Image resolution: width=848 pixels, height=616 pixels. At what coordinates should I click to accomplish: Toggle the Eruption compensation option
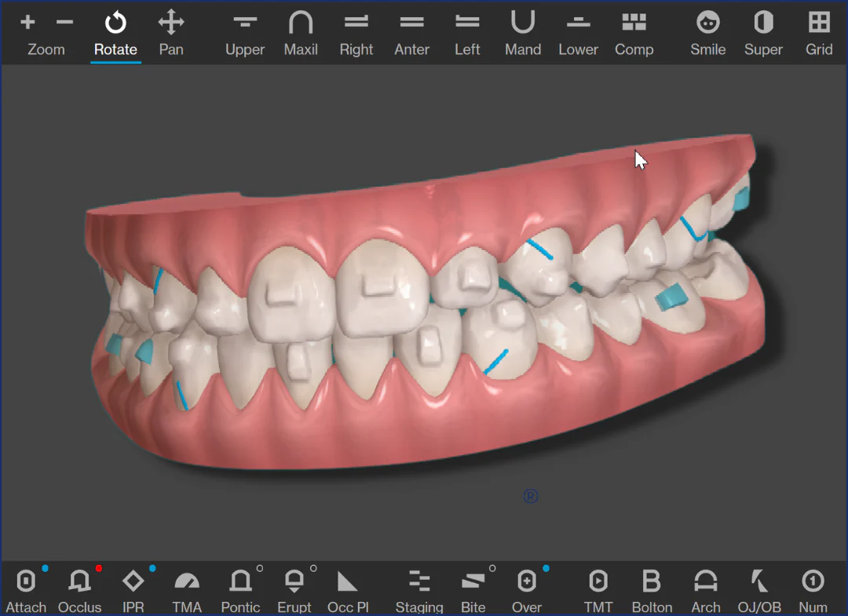(294, 590)
